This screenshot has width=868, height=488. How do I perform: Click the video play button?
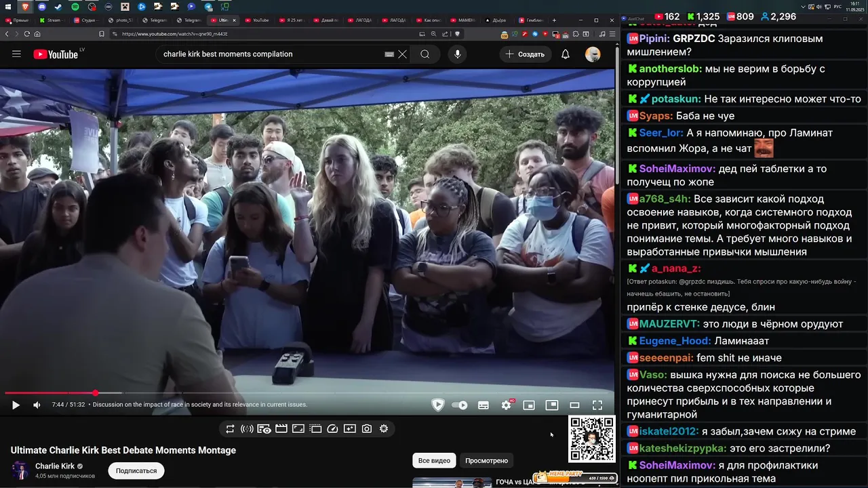pyautogui.click(x=16, y=405)
